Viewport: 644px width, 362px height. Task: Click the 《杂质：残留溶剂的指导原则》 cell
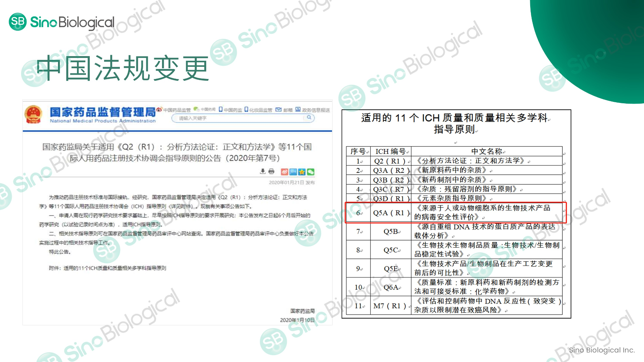point(487,189)
